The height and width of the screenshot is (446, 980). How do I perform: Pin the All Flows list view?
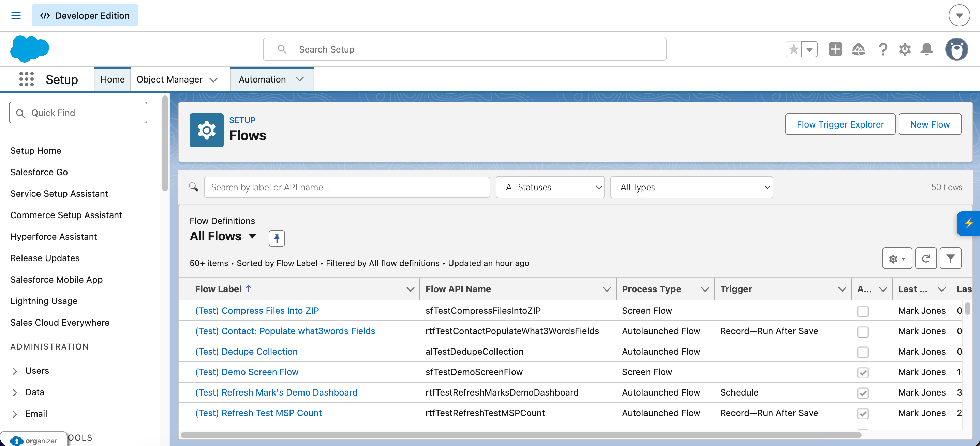pyautogui.click(x=277, y=238)
